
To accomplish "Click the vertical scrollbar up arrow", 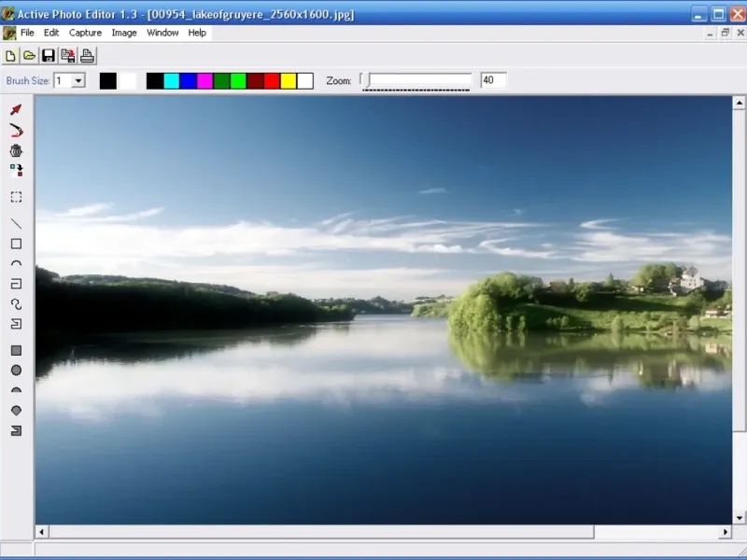I will 739,103.
